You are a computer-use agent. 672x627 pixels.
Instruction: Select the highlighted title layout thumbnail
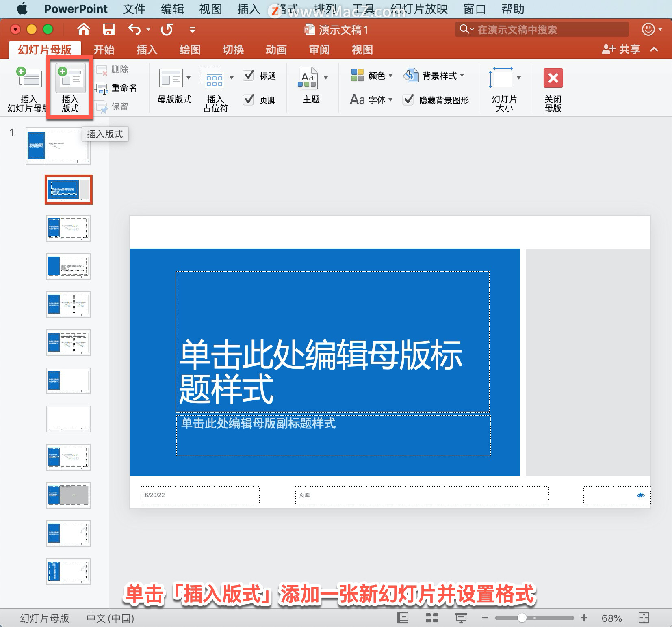(x=69, y=190)
